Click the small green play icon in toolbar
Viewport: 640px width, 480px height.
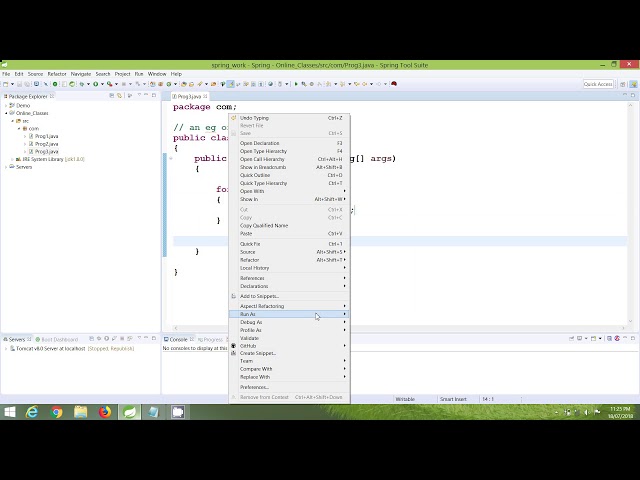pyautogui.click(x=296, y=84)
